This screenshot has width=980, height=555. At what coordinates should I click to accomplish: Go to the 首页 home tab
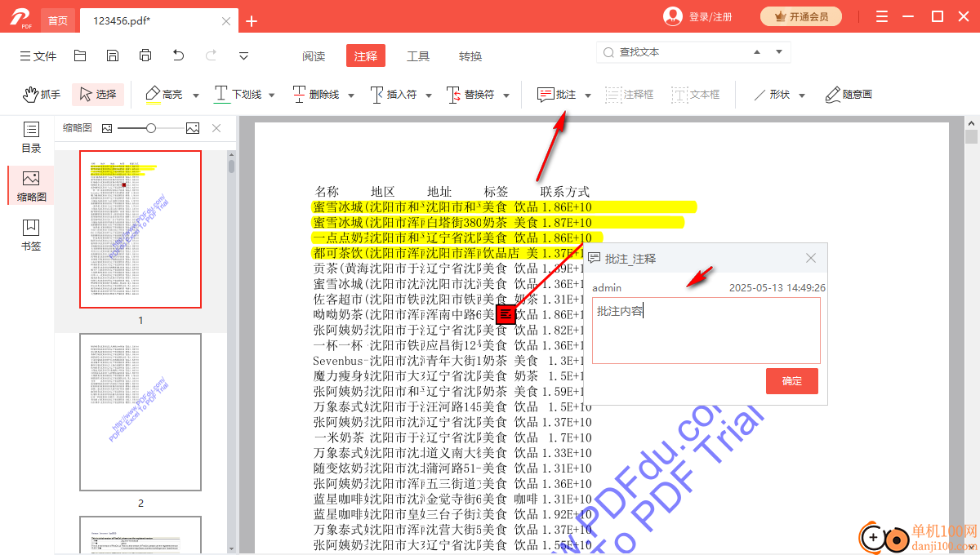[57, 20]
